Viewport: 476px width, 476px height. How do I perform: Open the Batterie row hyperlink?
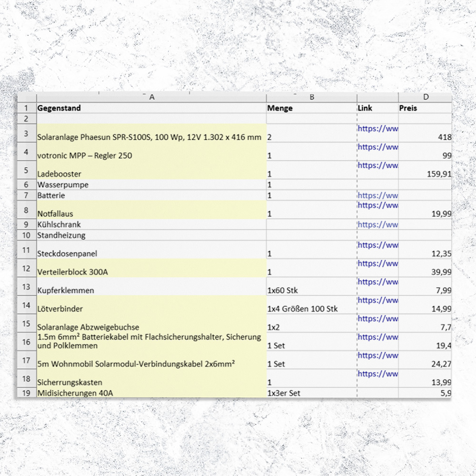377,195
